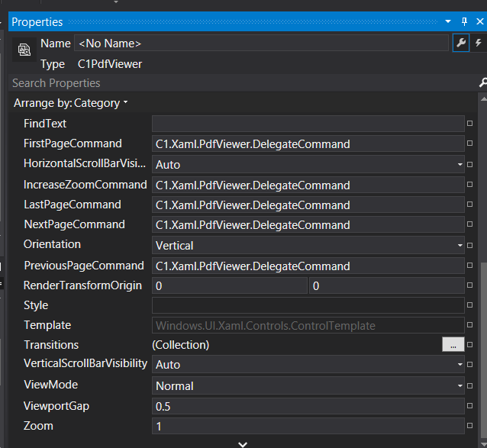
Task: Open Arrange by: Category dropdown
Action: [x=71, y=103]
